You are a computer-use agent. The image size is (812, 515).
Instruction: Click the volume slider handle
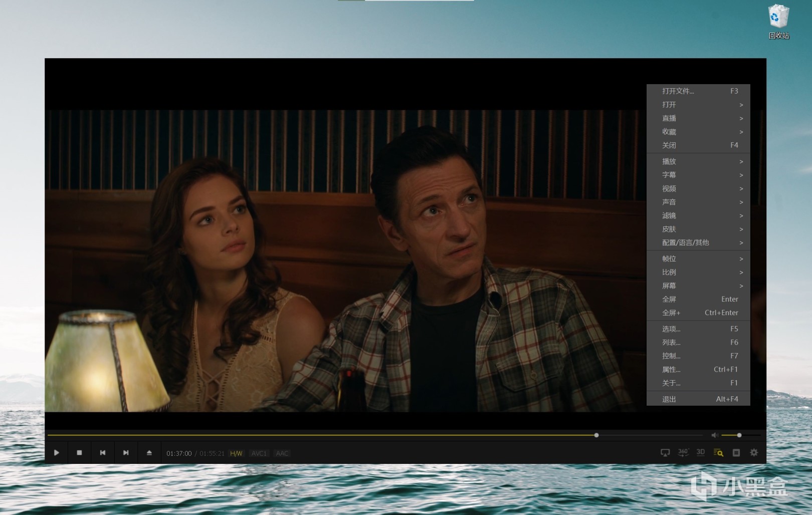click(739, 435)
